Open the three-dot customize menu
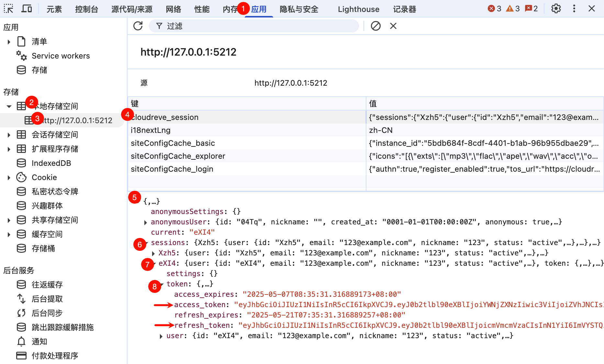 tap(574, 9)
